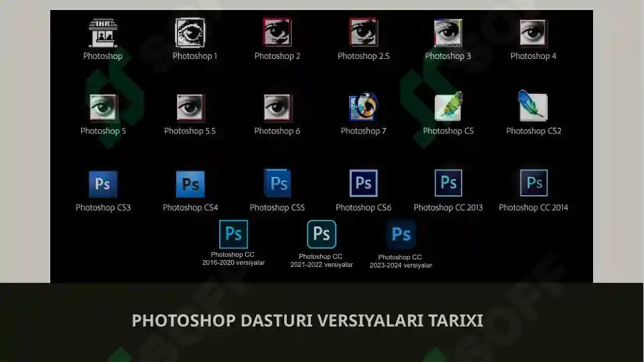Click the "Photoshop CS5" caption

(277, 208)
